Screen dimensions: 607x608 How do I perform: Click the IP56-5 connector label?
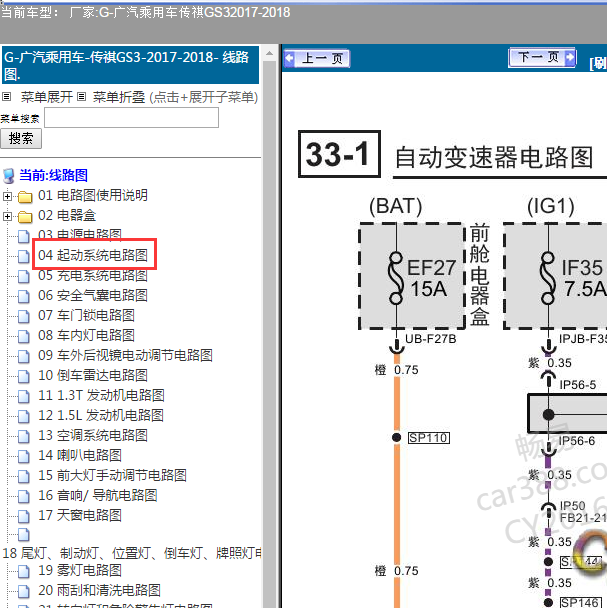(578, 385)
